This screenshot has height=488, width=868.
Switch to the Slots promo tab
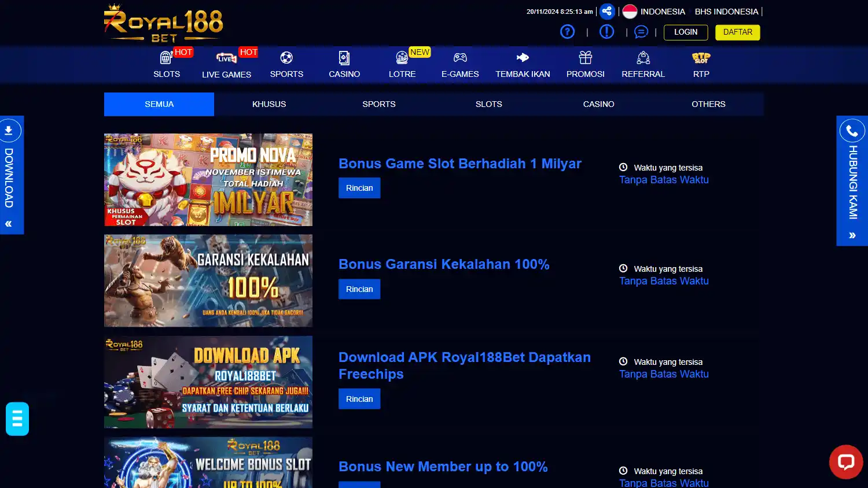click(489, 104)
